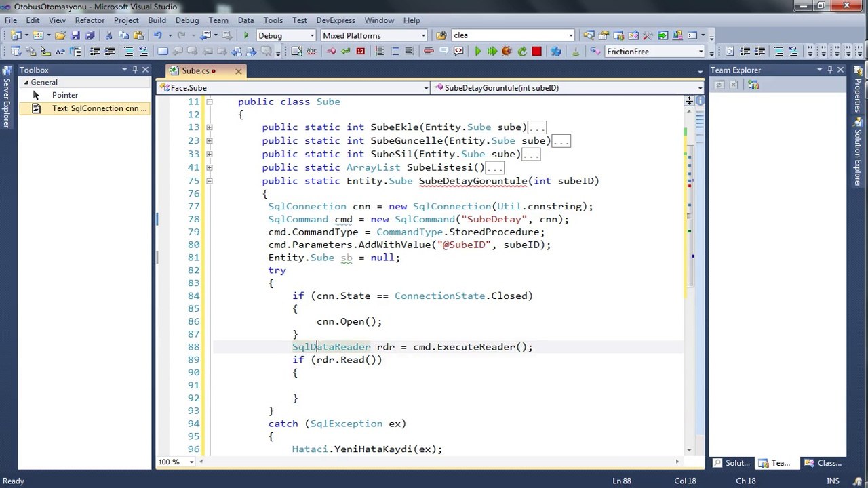Click the Undo arrow icon
This screenshot has width=868, height=488.
point(158,35)
